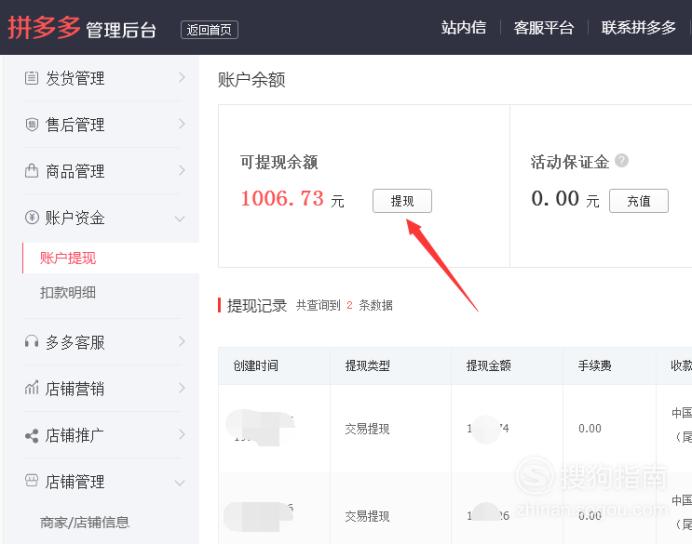This screenshot has height=544, width=692.
Task: Click the 1006.73 withdrawable balance amount
Action: click(x=282, y=198)
